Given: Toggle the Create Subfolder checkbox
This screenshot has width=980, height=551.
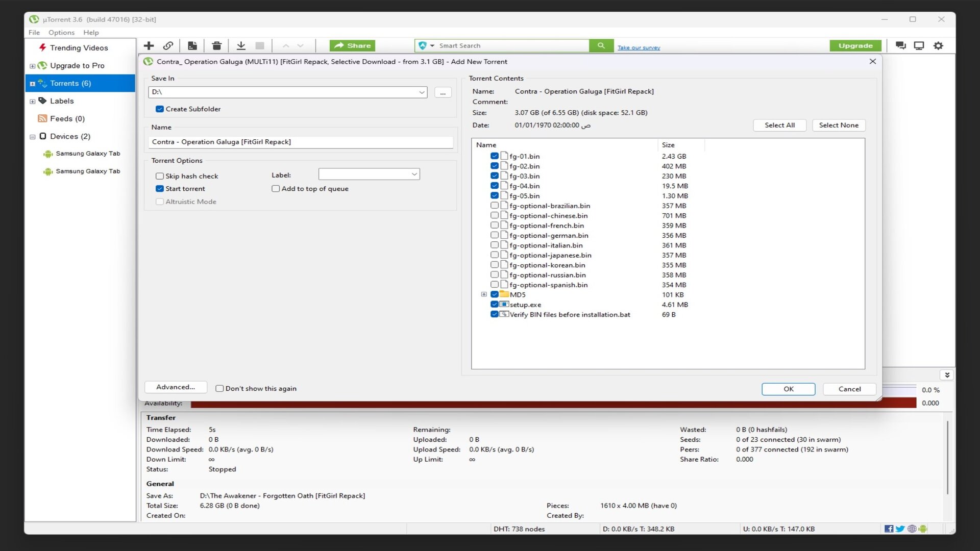Looking at the screenshot, I should (160, 109).
